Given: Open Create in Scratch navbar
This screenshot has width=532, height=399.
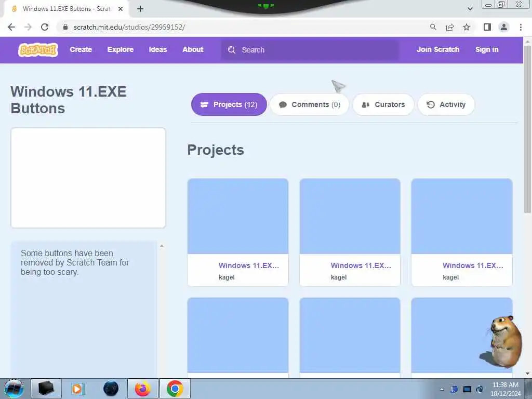Looking at the screenshot, I should [x=81, y=49].
